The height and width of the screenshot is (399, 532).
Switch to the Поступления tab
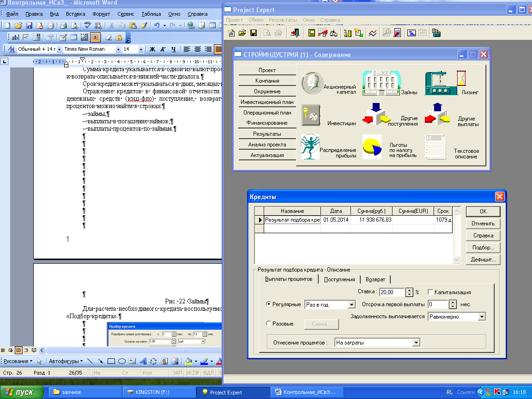[x=339, y=279]
